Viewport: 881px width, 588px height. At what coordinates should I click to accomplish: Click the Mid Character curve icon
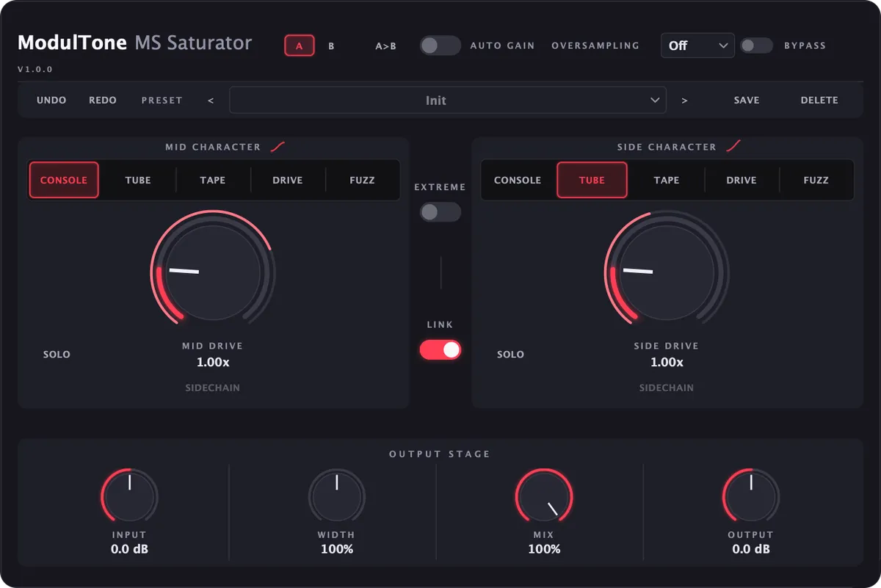point(278,147)
